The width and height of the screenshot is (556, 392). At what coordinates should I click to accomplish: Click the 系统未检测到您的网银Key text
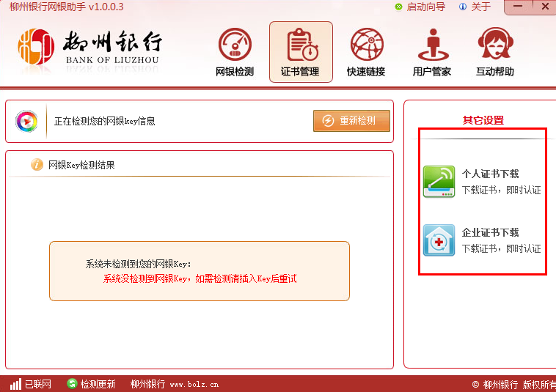(139, 264)
